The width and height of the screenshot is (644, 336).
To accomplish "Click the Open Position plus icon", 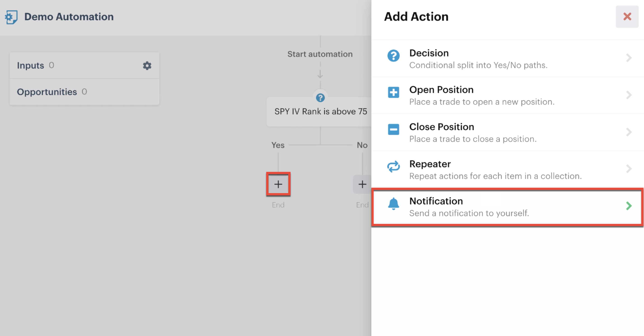I will coord(393,92).
